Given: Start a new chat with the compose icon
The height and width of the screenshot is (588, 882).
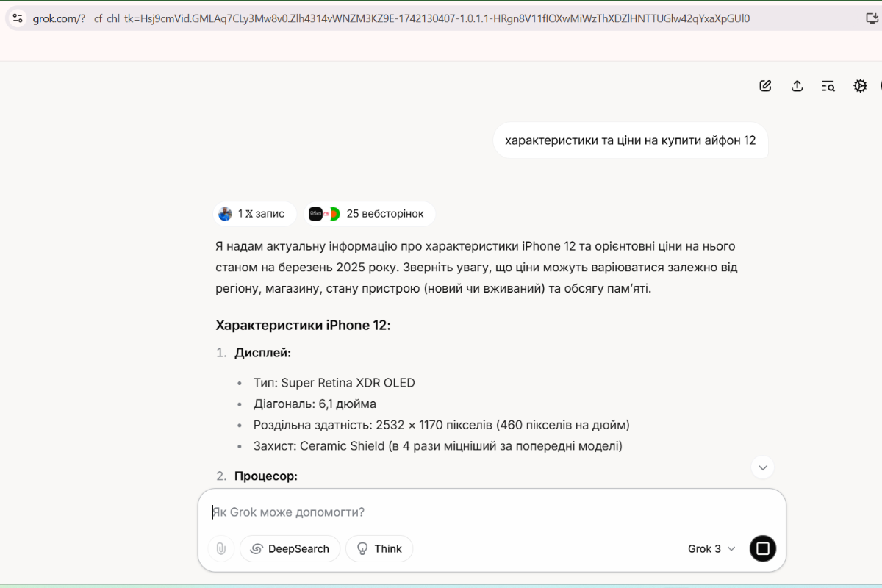Looking at the screenshot, I should coord(765,86).
